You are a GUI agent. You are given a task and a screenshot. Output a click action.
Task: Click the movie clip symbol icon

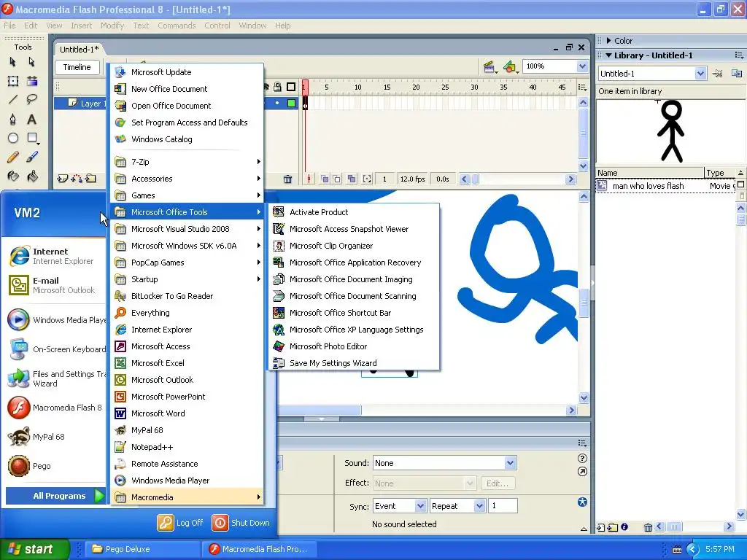tap(602, 186)
